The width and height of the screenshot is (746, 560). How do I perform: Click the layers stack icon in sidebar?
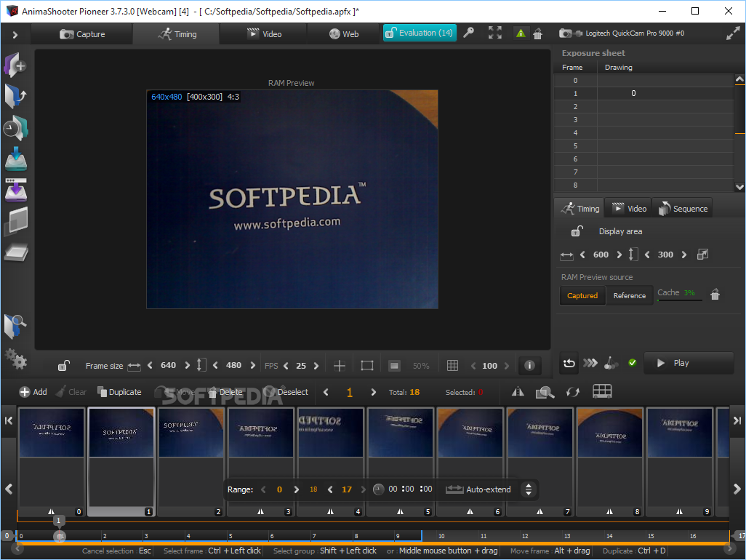[16, 222]
